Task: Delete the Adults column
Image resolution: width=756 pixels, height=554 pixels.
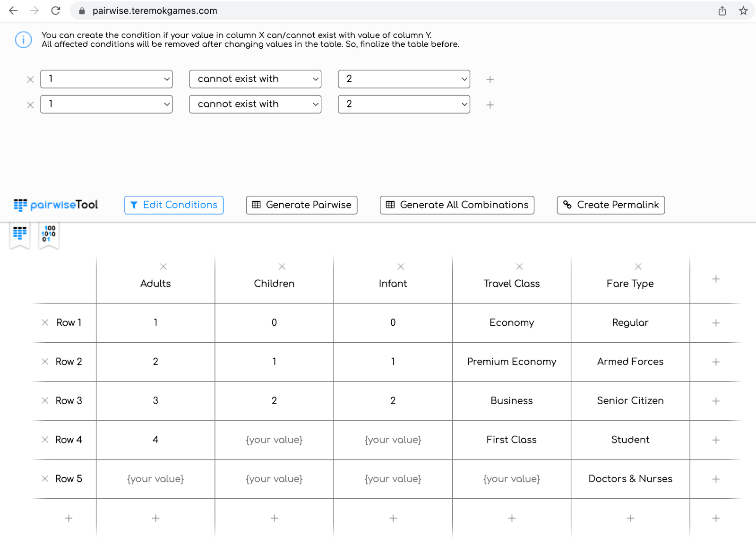Action: point(163,267)
